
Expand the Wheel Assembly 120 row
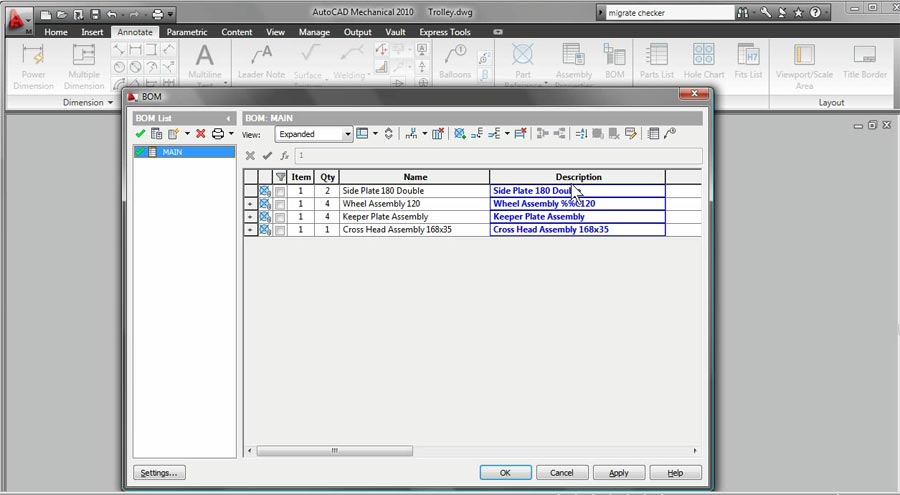pos(250,204)
